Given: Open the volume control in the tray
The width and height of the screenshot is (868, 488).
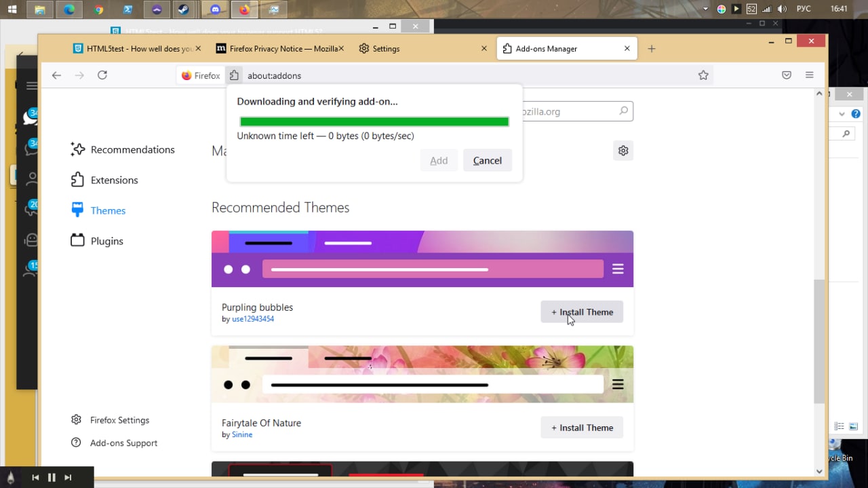Looking at the screenshot, I should click(x=782, y=10).
